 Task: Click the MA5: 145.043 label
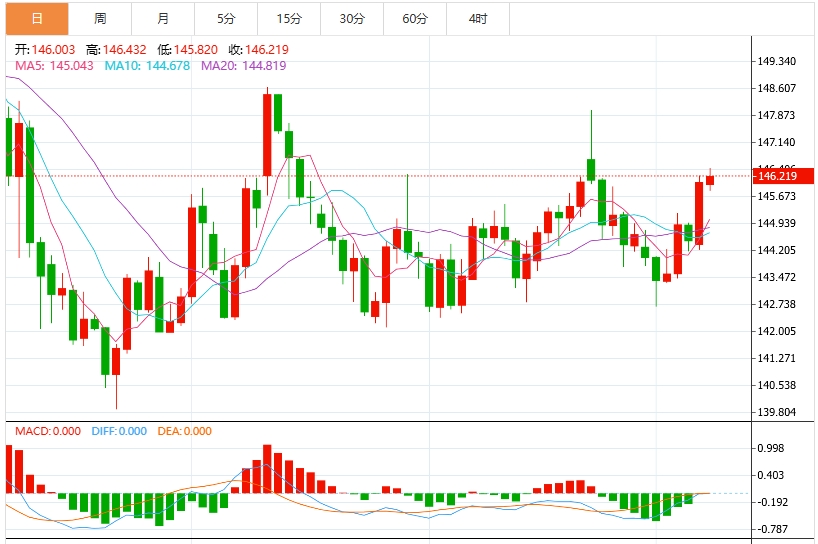[x=54, y=66]
